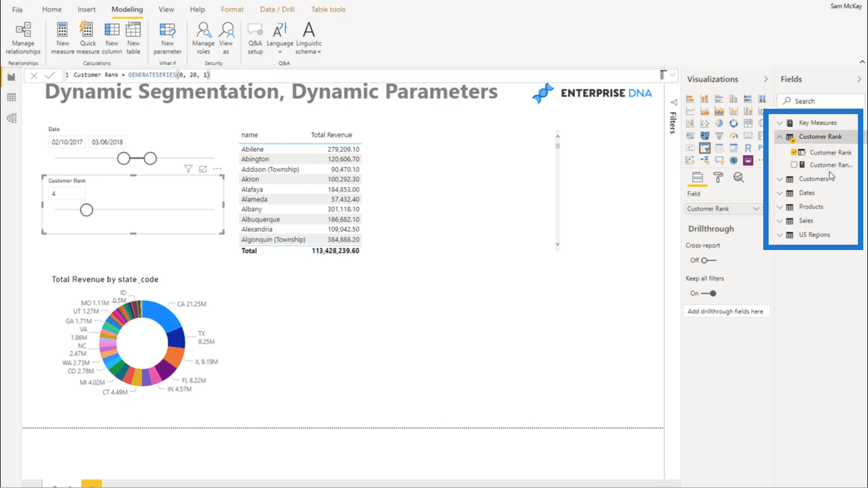The image size is (868, 488).
Task: Switch to the View ribbon tab
Action: pyautogui.click(x=166, y=9)
